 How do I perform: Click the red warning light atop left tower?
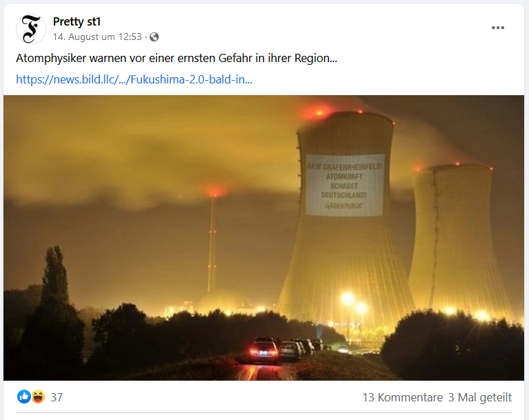point(319,112)
